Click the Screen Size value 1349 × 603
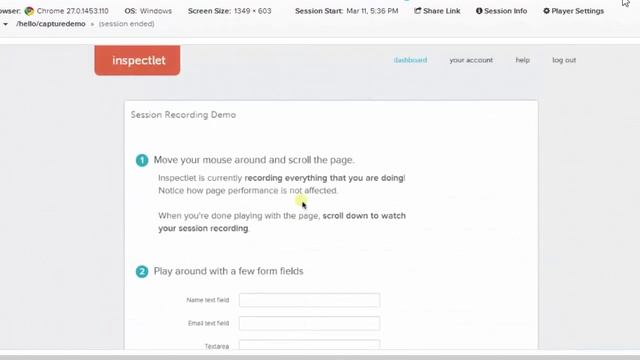This screenshot has height=360, width=640. click(x=252, y=11)
